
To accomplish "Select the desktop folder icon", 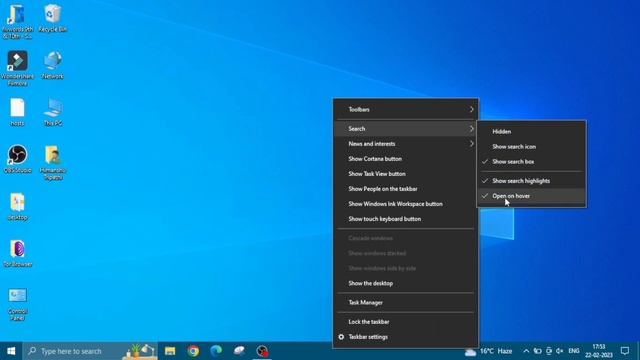I will tap(18, 206).
